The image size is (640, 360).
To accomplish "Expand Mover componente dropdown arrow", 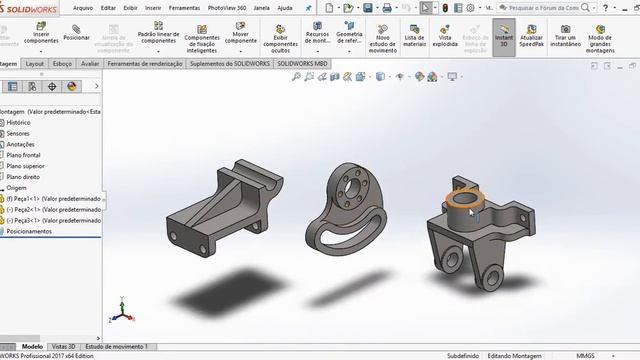I will (x=241, y=51).
